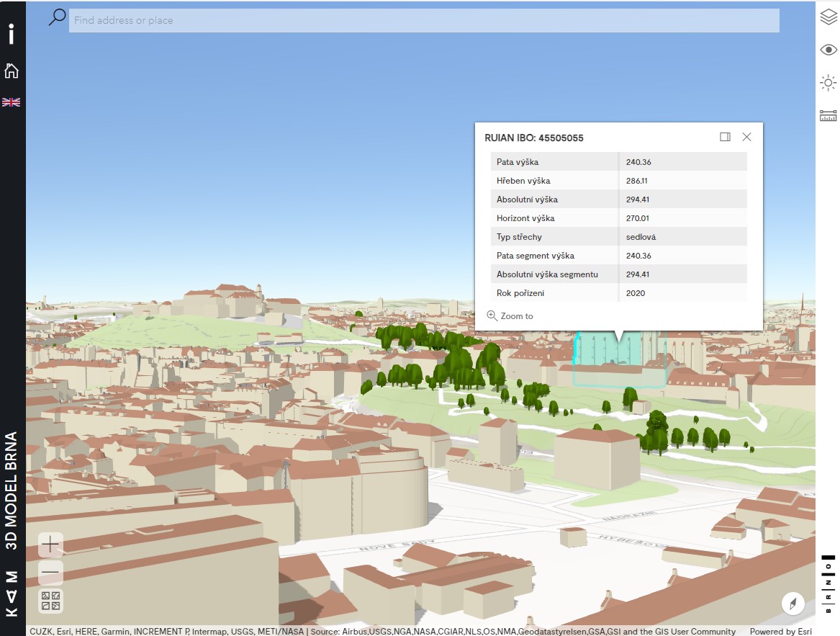Open the info panel icon
This screenshot has width=840, height=636.
click(12, 35)
